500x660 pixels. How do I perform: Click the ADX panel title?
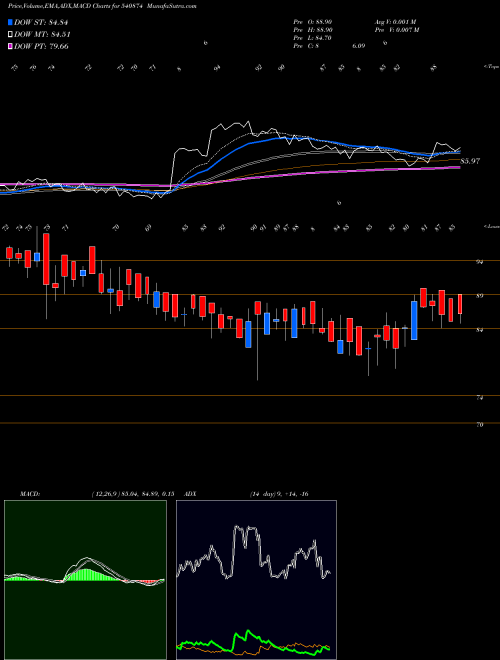coord(190,494)
